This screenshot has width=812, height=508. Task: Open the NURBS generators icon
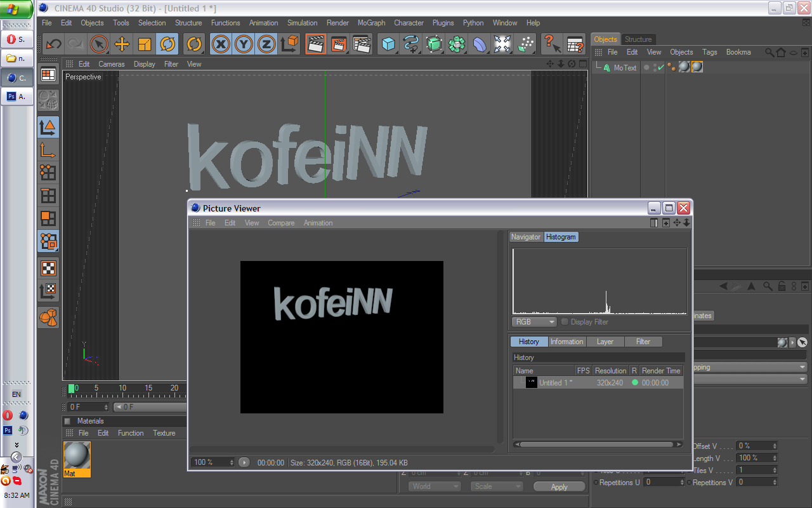coord(434,44)
